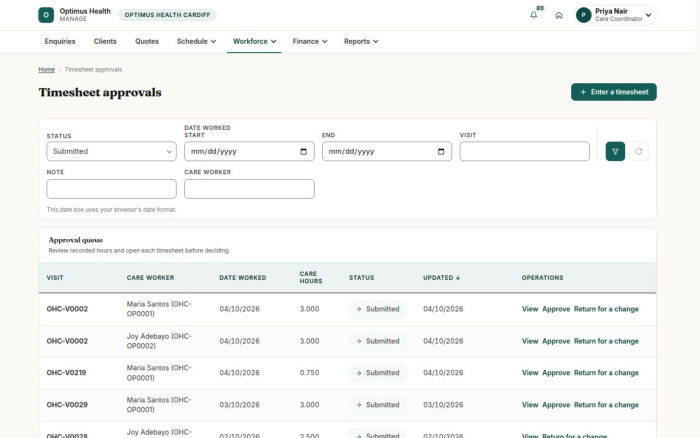Click the 0.750 care hours value
Image resolution: width=700 pixels, height=438 pixels.
(309, 373)
